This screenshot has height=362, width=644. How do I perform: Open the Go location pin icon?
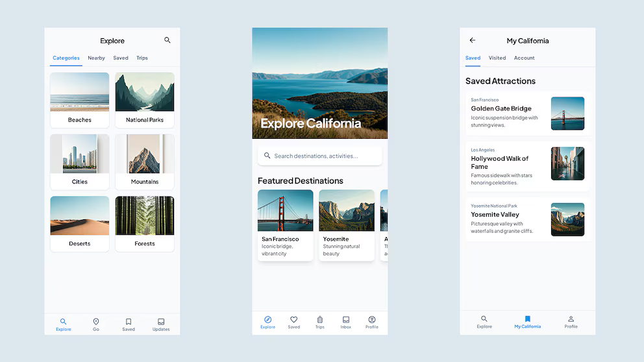tap(96, 322)
